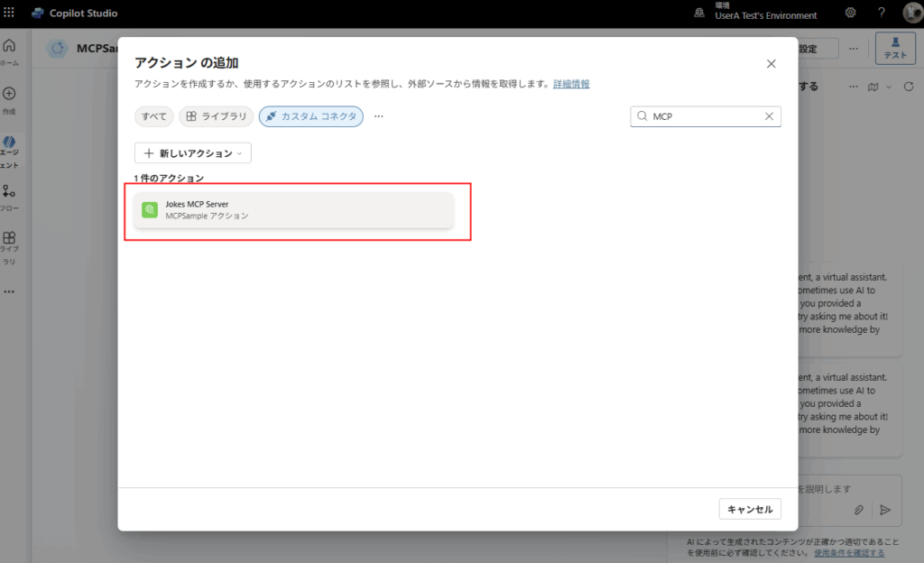Show more filter options ellipsis
Viewport: 924px width, 563px height.
pyautogui.click(x=379, y=116)
